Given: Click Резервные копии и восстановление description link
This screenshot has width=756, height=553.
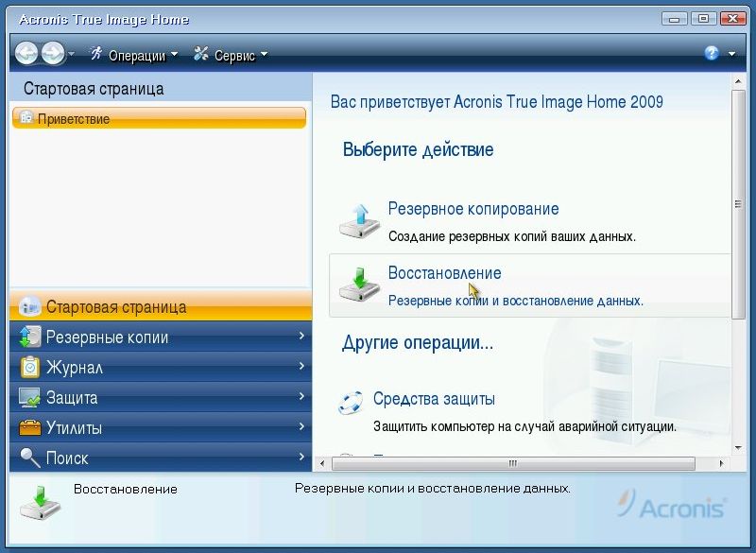Looking at the screenshot, I should (x=516, y=301).
